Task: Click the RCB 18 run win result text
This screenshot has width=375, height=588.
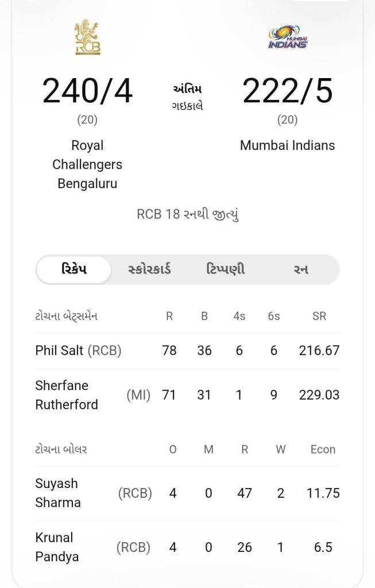Action: (x=187, y=214)
